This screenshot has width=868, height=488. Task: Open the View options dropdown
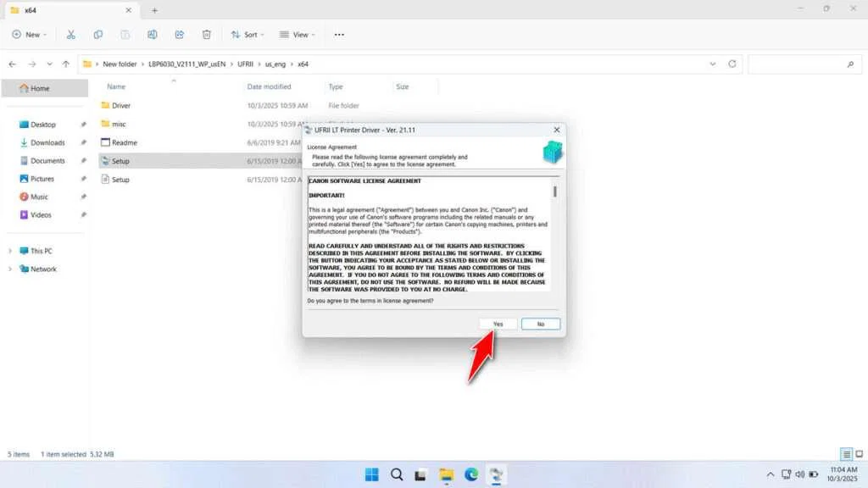click(298, 35)
